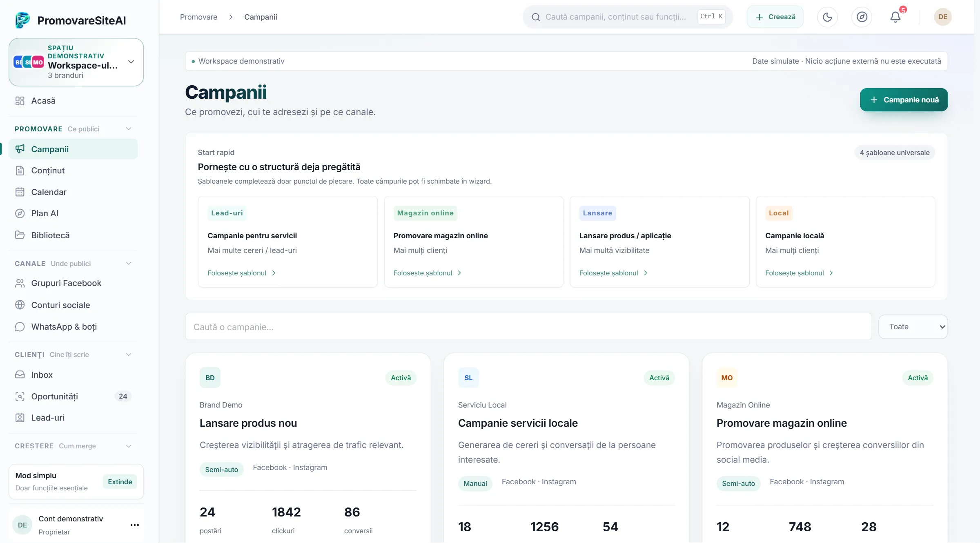Collapse the CANALE sidebar section
The width and height of the screenshot is (980, 543).
129,264
